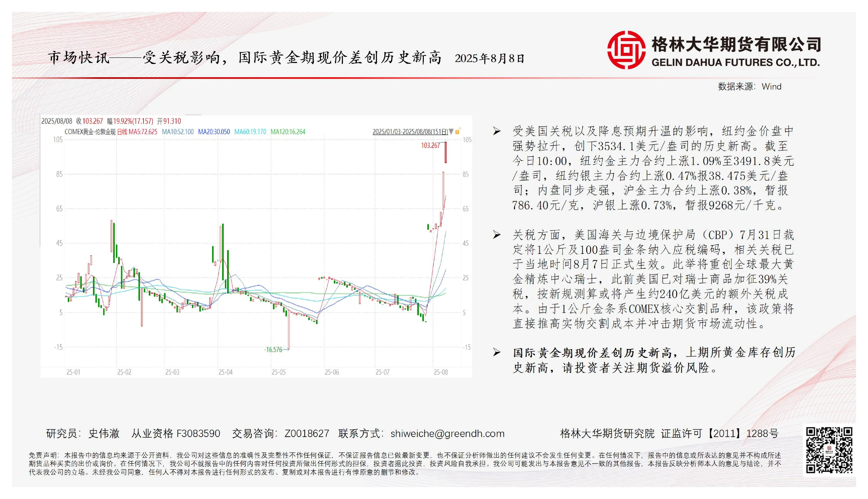Open the date range dropdown triangle in chart
The image size is (868, 499).
coord(451,132)
